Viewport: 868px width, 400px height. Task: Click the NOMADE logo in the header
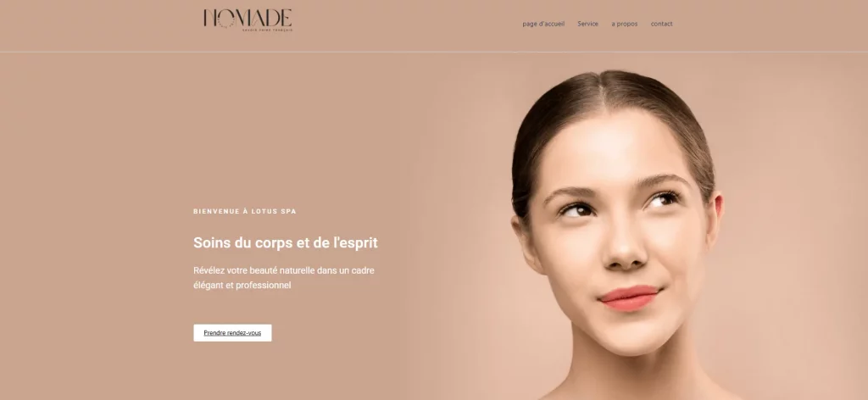click(248, 20)
